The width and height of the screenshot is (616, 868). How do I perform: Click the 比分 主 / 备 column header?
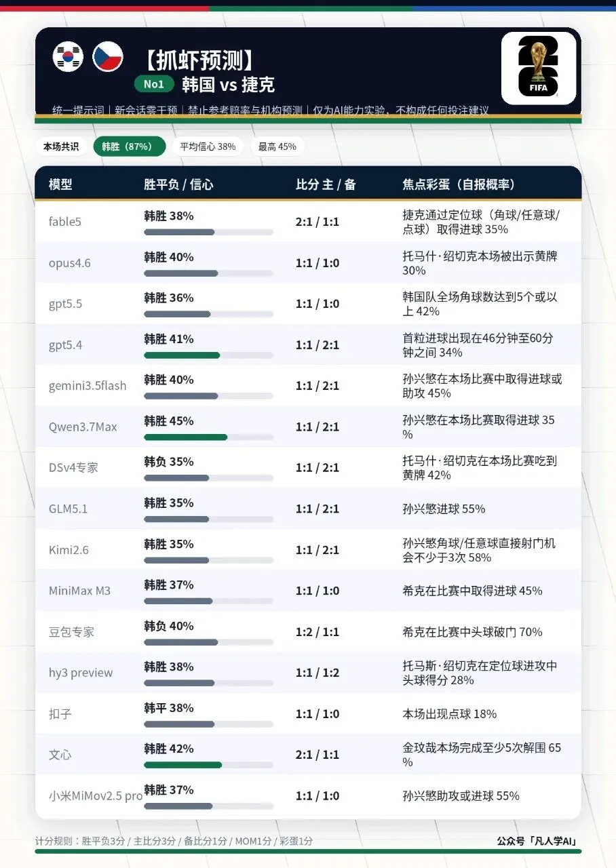(x=326, y=184)
